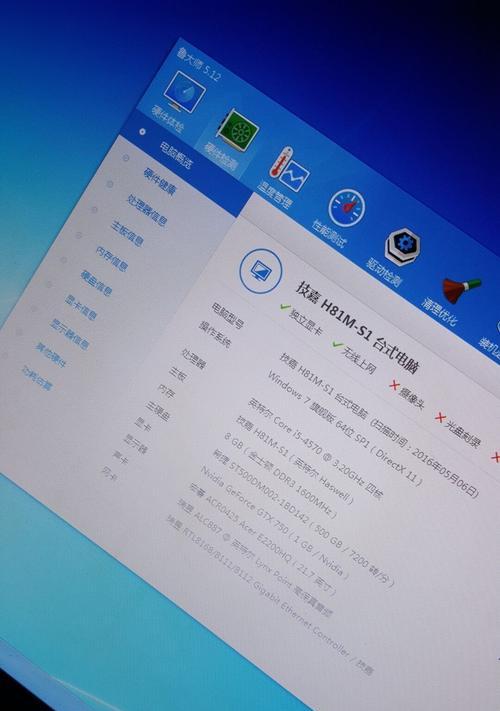The image size is (500, 711).
Task: Open 温度管理 thermometer icon
Action: tap(289, 169)
